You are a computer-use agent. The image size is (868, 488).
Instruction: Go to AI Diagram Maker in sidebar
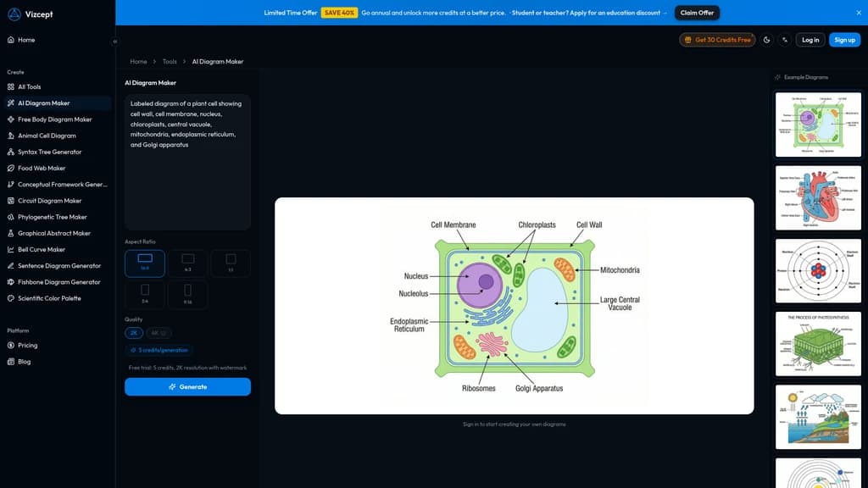[58, 103]
